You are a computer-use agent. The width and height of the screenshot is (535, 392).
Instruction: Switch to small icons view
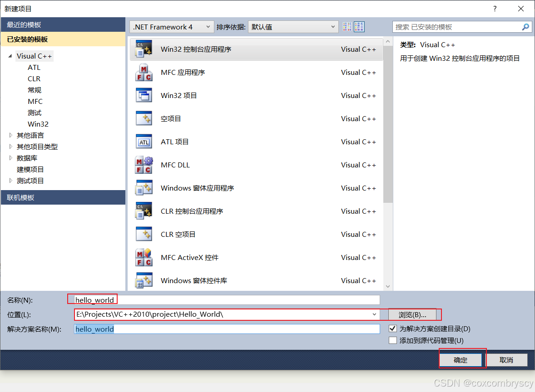[347, 27]
